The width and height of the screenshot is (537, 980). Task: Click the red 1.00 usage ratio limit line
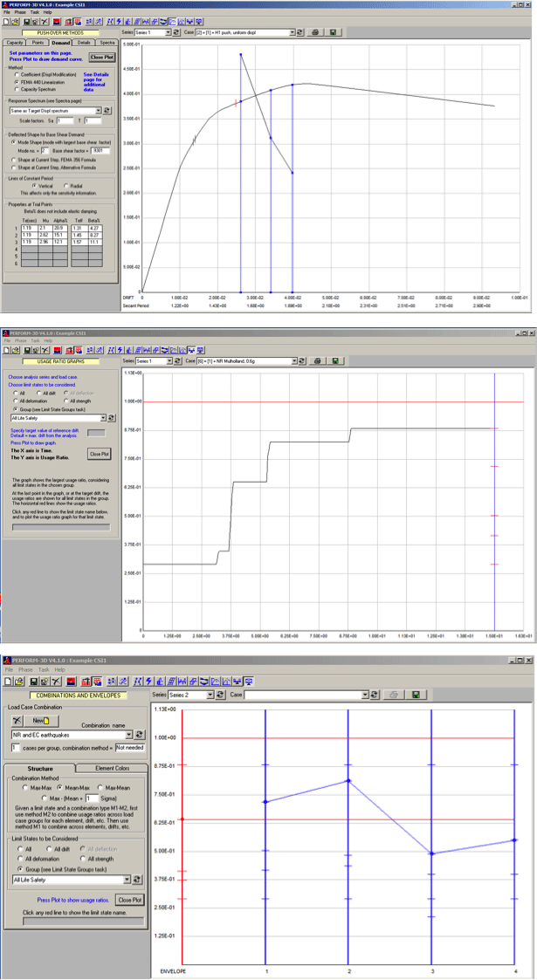[332, 401]
